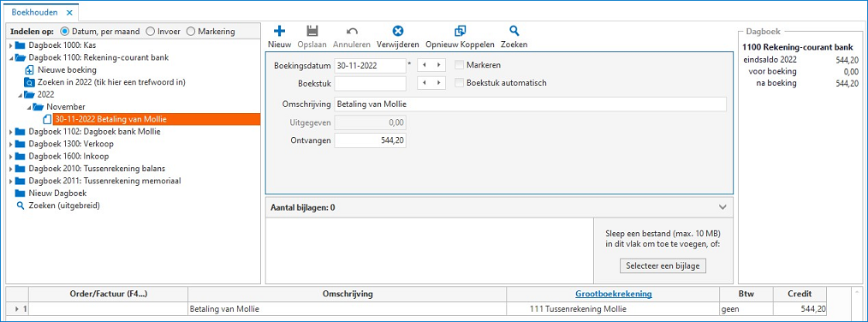Viewport: 868px width, 322px height.
Task: Click folder icon of Dagboek 1000: Kas
Action: (21, 45)
